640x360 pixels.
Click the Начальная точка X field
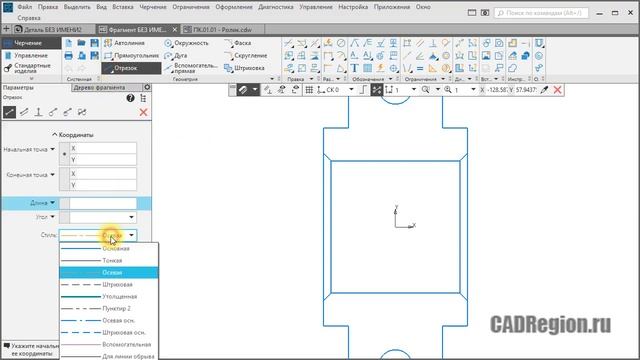pos(103,148)
